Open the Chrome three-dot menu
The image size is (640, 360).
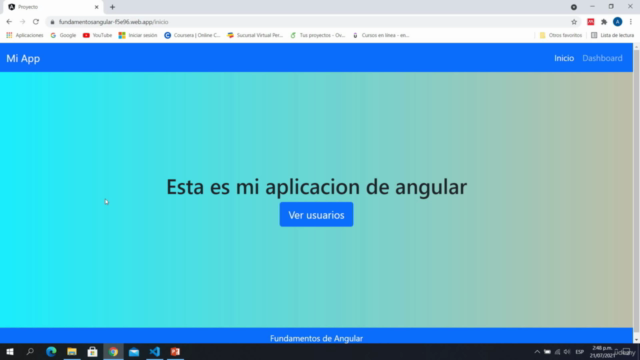[x=631, y=22]
